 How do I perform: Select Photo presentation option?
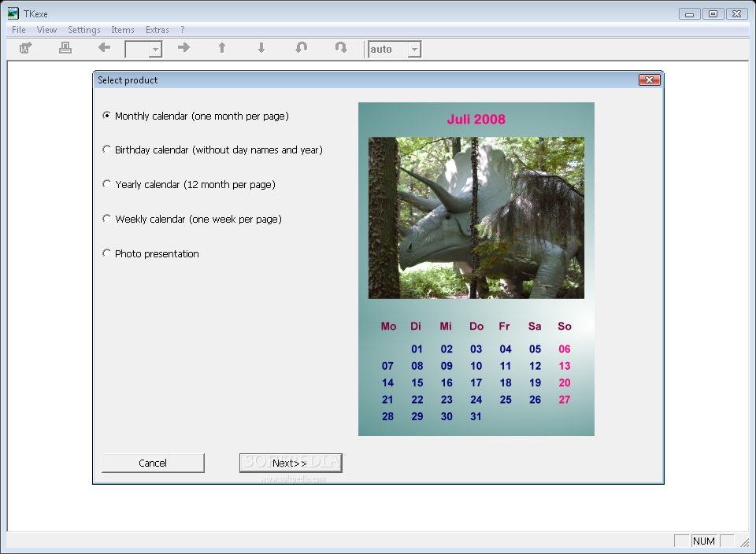pyautogui.click(x=150, y=253)
